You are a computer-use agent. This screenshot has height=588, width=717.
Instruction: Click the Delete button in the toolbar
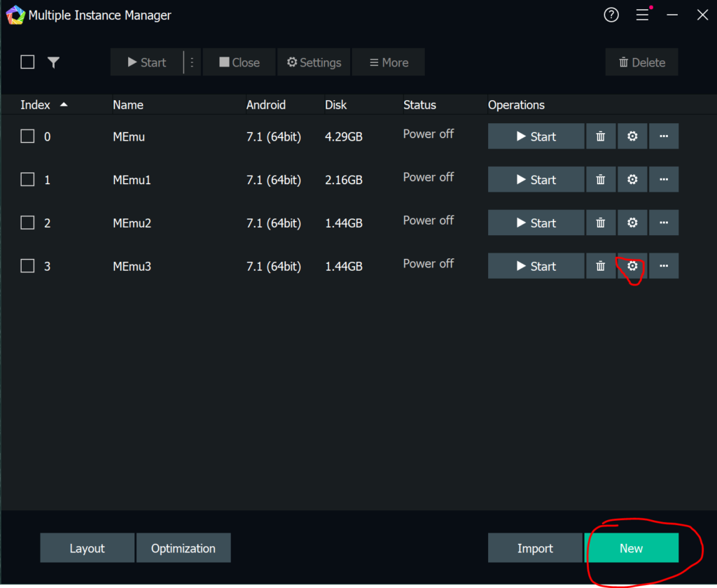(x=642, y=62)
